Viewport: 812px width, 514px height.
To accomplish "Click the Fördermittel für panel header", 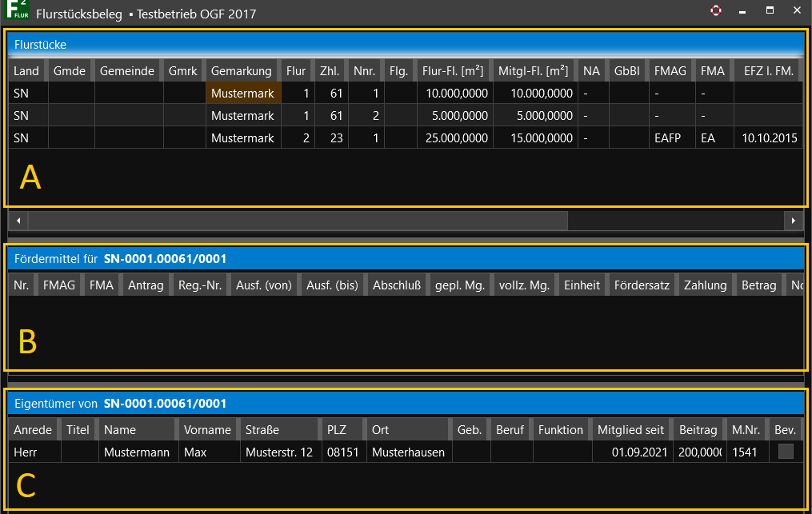I will (x=405, y=258).
